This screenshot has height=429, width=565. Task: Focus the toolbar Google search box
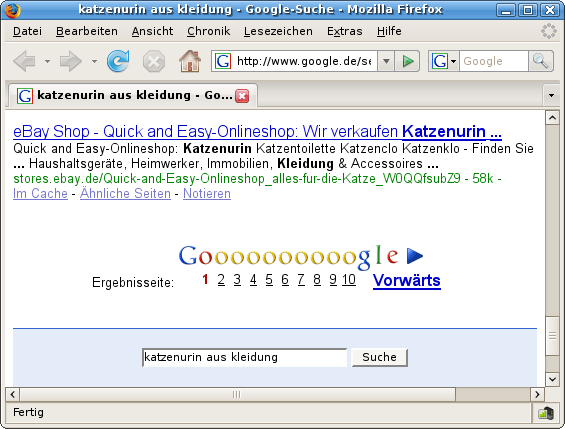[x=494, y=61]
